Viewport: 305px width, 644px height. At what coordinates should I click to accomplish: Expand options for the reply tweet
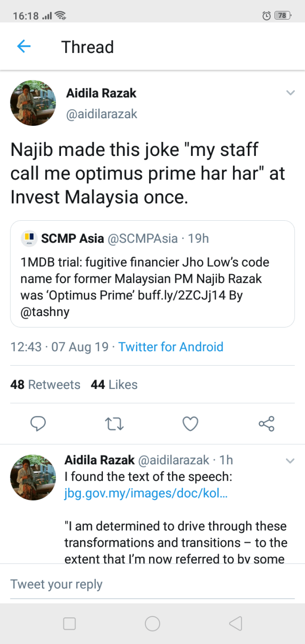point(290,460)
